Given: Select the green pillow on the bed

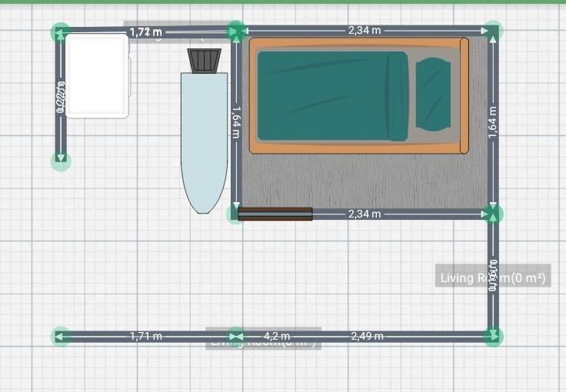Looking at the screenshot, I should (433, 95).
